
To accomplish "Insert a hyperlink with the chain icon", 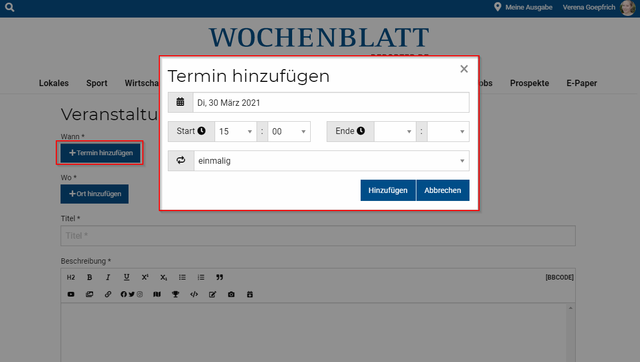I will click(108, 294).
